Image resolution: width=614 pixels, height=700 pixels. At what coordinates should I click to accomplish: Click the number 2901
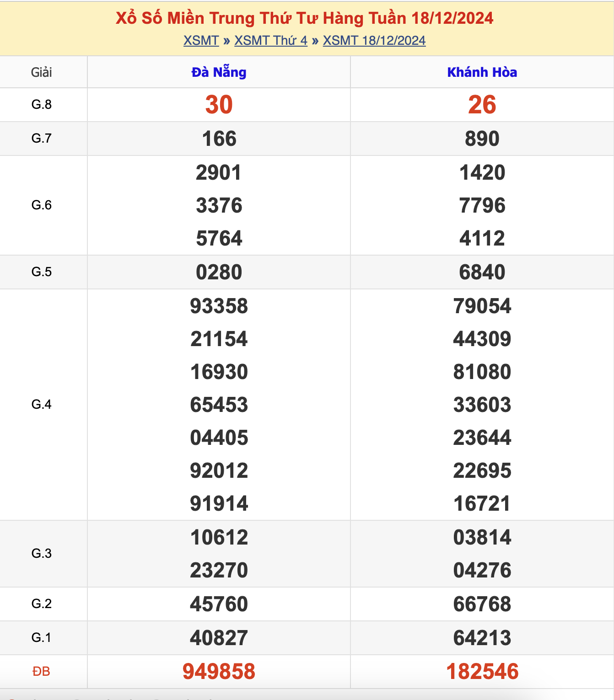pyautogui.click(x=219, y=172)
